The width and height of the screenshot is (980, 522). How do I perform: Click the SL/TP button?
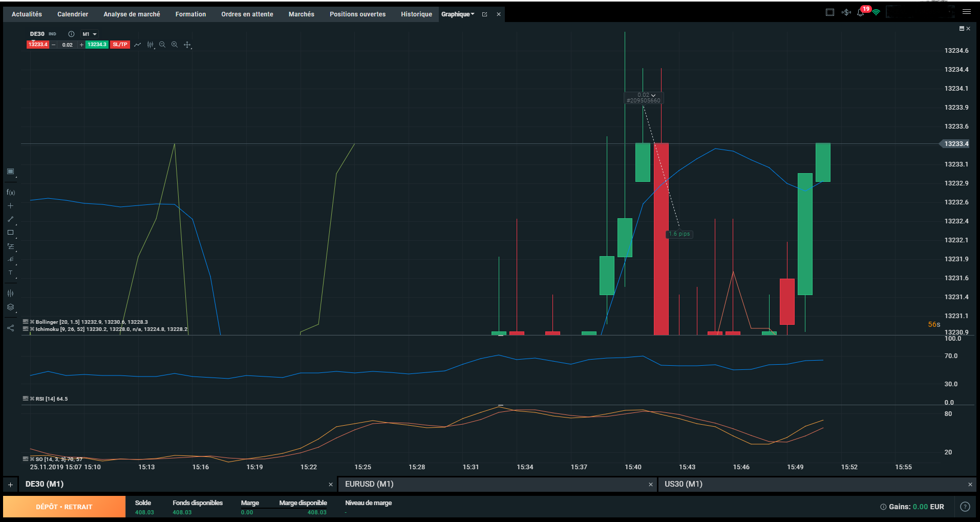[x=120, y=45]
